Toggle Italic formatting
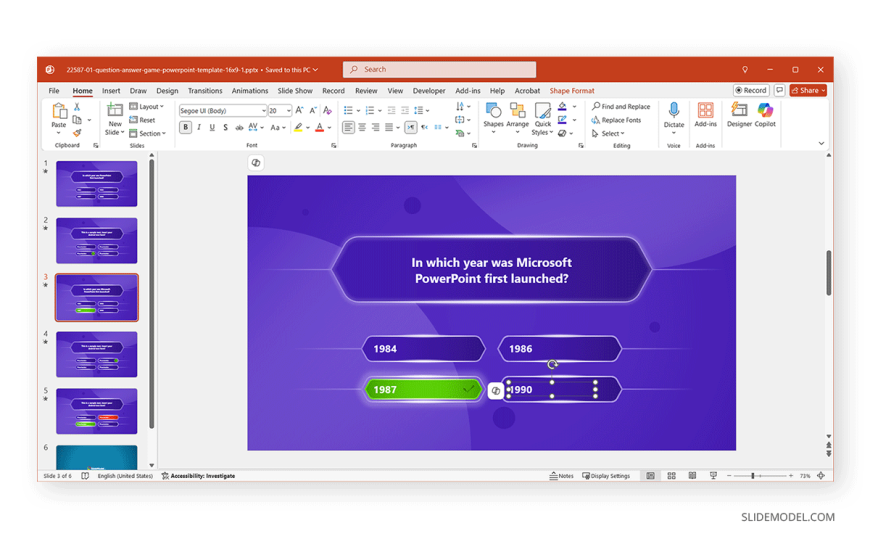 click(199, 128)
